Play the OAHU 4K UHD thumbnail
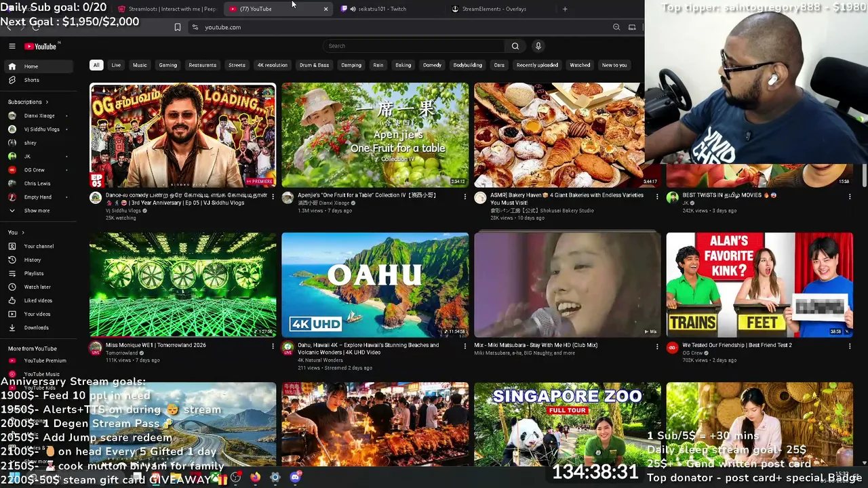Image resolution: width=868 pixels, height=488 pixels. coord(375,285)
